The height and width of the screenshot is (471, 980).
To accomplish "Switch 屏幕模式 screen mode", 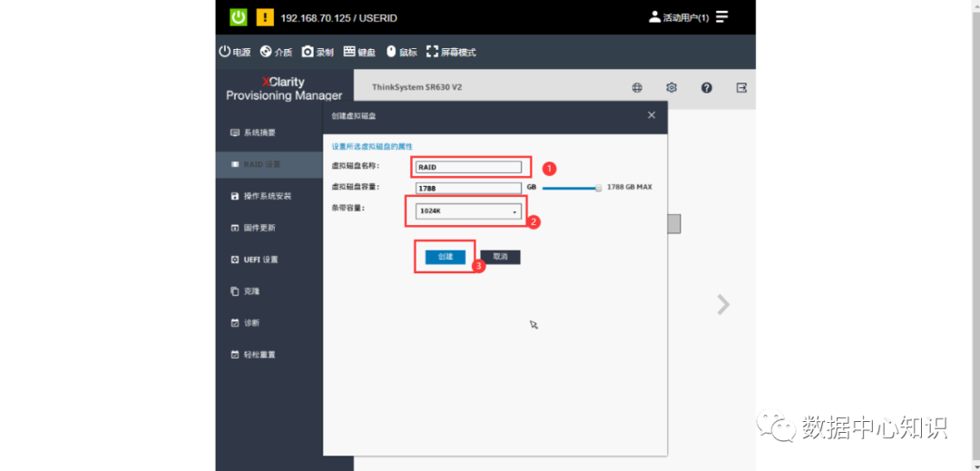I will pos(451,52).
